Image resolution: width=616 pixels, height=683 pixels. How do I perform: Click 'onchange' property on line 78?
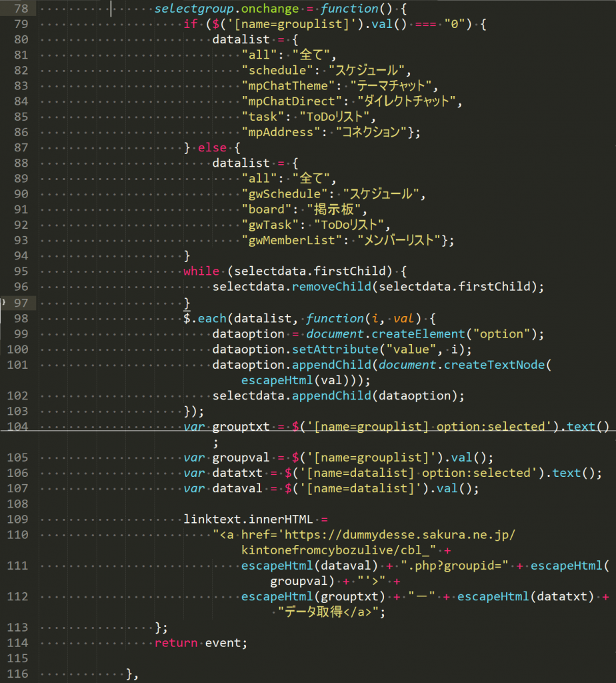coord(270,9)
